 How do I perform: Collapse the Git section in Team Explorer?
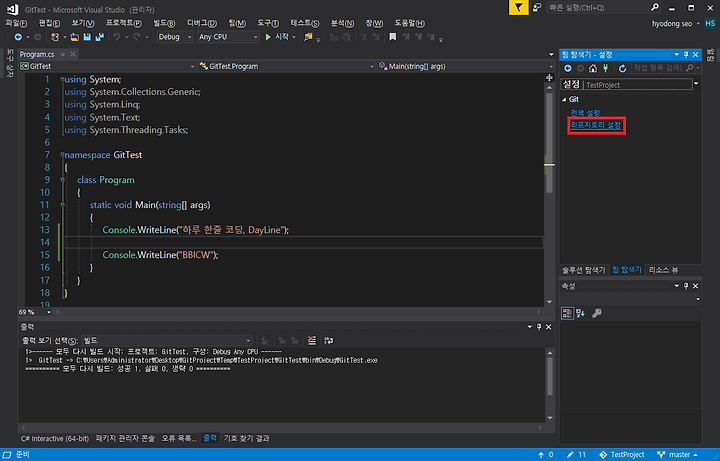coord(564,99)
